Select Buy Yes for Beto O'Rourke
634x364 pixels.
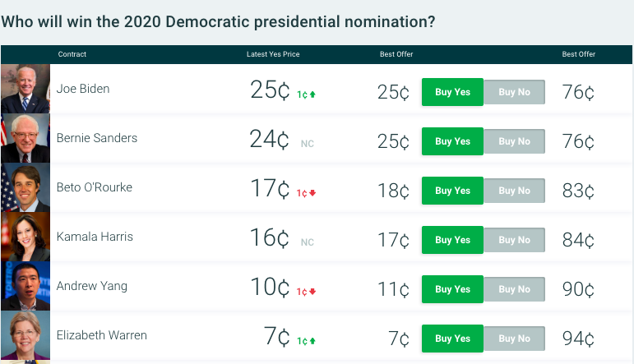pyautogui.click(x=452, y=191)
